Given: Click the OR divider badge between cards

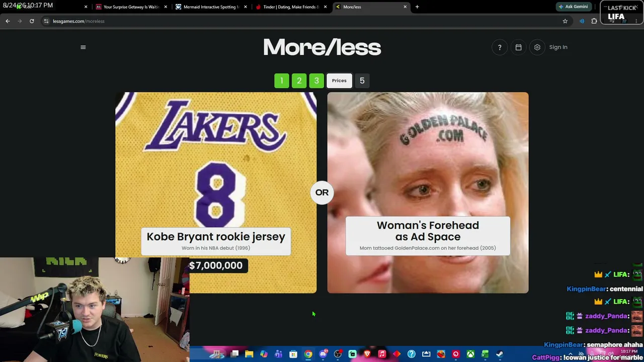Looking at the screenshot, I should [322, 193].
